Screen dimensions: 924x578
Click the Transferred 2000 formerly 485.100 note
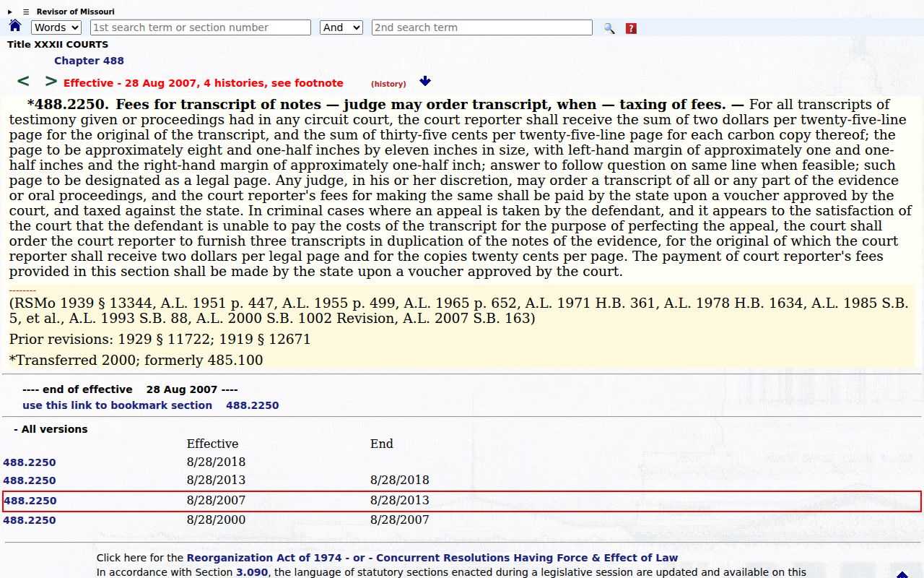pos(136,360)
